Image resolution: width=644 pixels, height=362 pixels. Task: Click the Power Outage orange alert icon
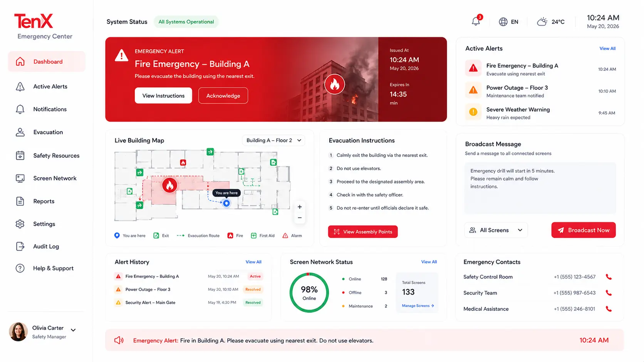pos(473,91)
